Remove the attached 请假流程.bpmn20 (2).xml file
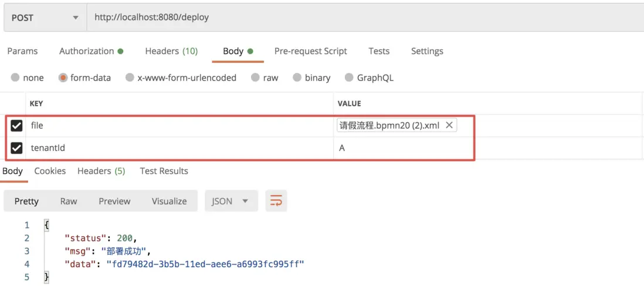This screenshot has height=286, width=644. (449, 125)
